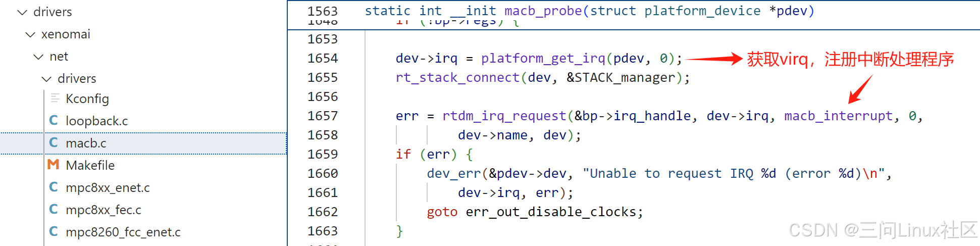The width and height of the screenshot is (980, 246).
Task: Click rt_stack_connect call on line 1655
Action: tap(458, 78)
